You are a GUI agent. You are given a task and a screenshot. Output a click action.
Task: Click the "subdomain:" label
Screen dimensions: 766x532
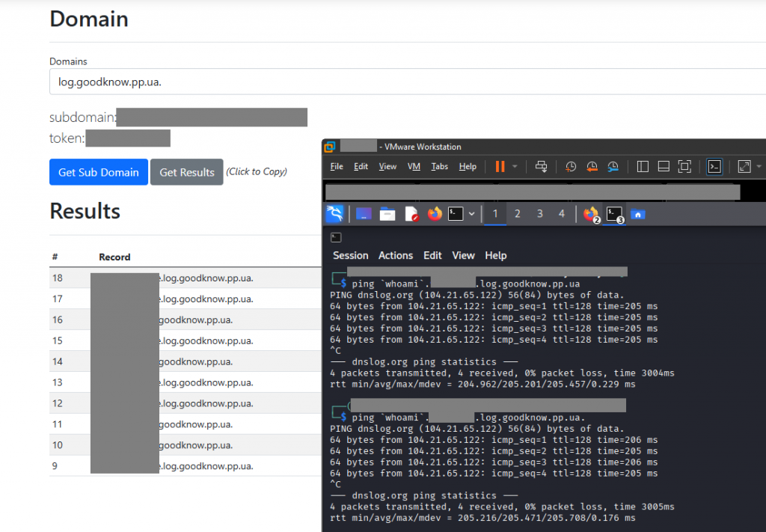click(82, 117)
